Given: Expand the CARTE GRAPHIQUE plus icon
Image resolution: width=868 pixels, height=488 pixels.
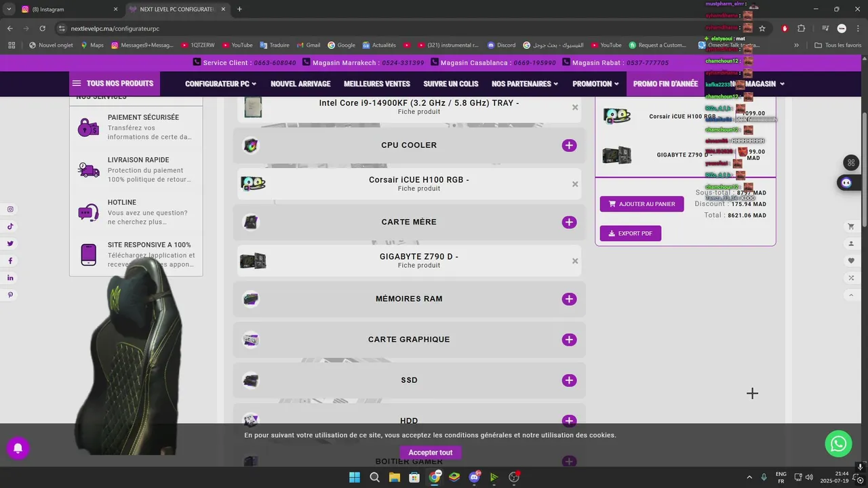Looking at the screenshot, I should (569, 340).
